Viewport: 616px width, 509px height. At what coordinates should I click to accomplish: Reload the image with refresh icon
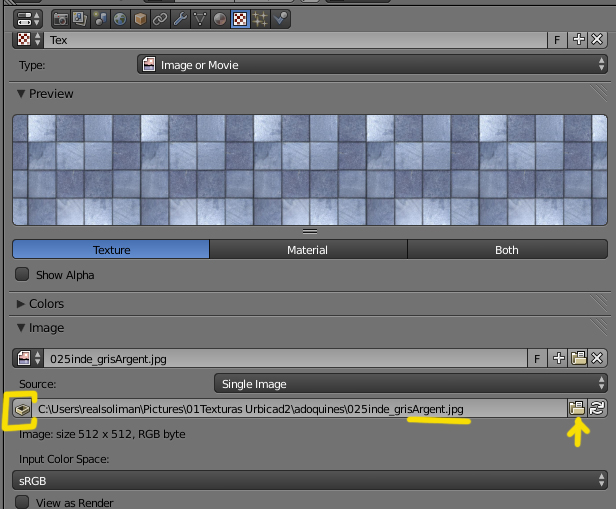[x=597, y=408]
